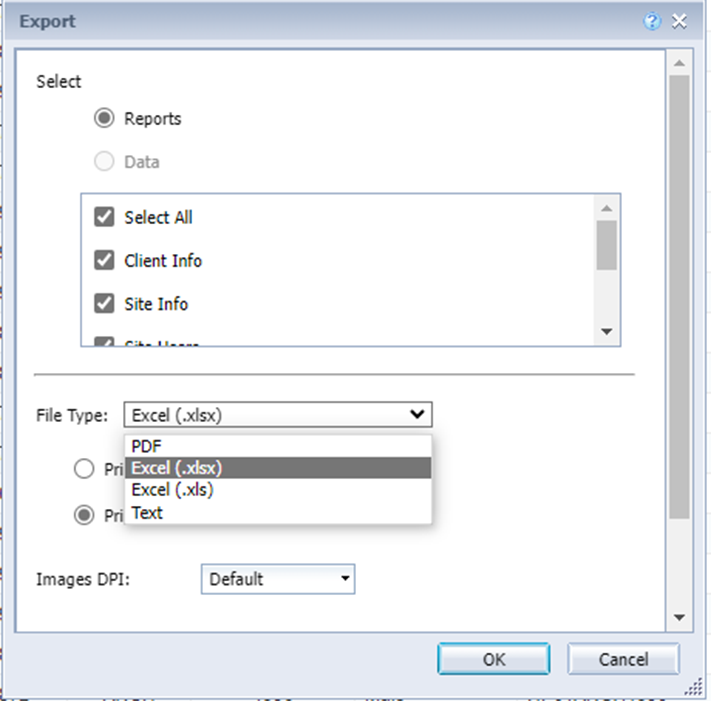Close the Export dialog with the X

(679, 21)
